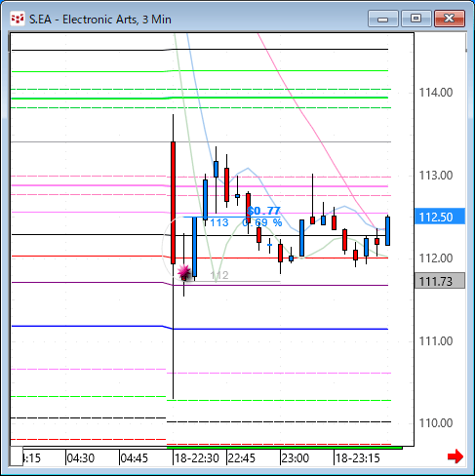Close the Electronic Arts chart window
Viewport: 475px width, 476px height.
tap(450, 19)
